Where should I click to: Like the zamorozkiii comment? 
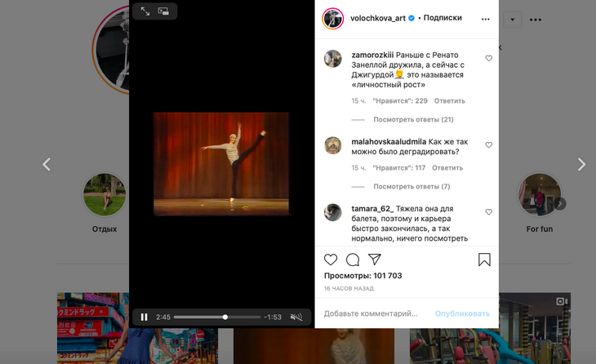coord(489,59)
